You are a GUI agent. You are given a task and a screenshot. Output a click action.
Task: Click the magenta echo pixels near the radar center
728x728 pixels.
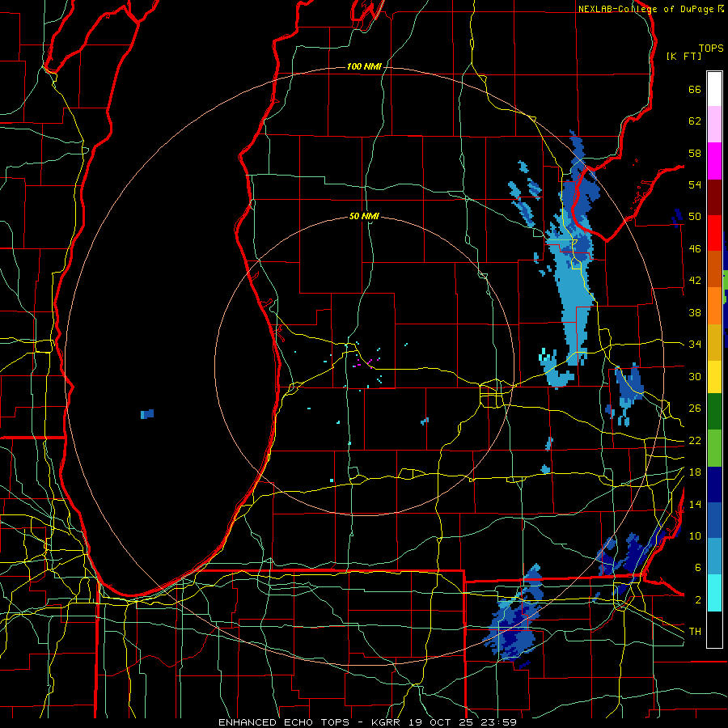click(x=366, y=362)
